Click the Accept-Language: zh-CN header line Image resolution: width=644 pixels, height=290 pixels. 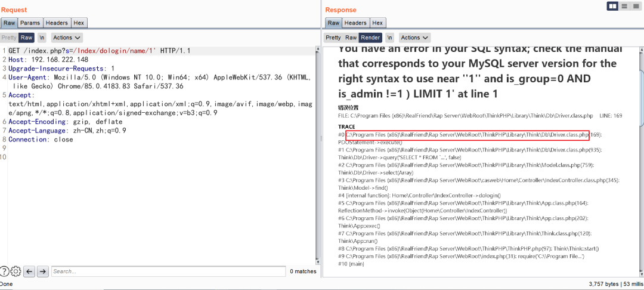pos(67,131)
